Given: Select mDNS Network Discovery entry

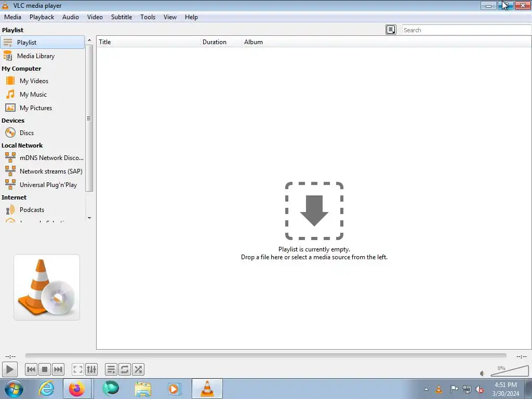Looking at the screenshot, I should (43, 158).
